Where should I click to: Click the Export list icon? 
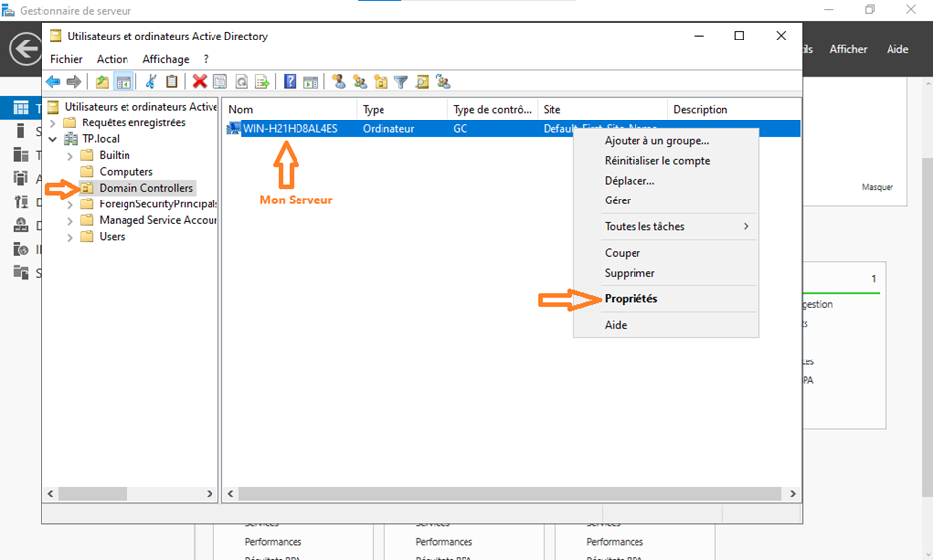click(262, 81)
